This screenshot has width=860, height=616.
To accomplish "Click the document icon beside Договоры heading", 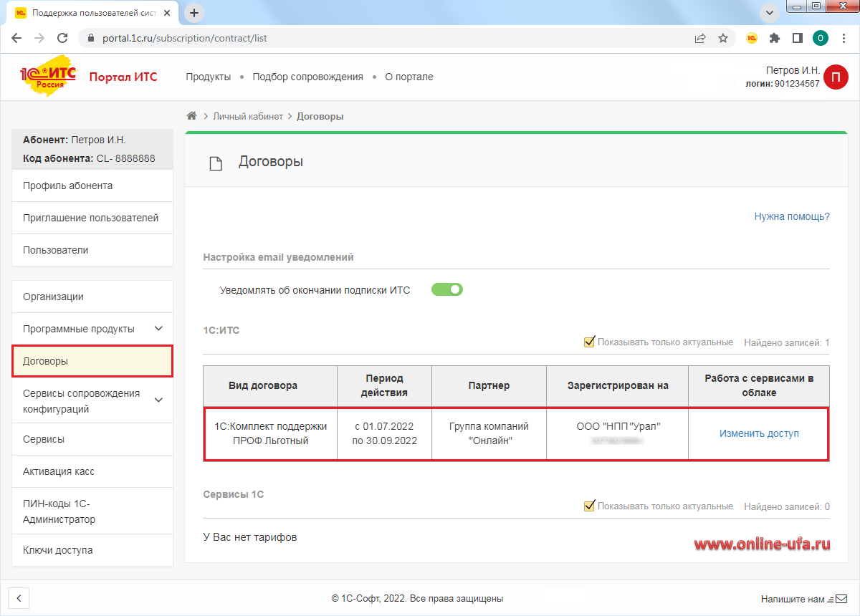I will (216, 163).
